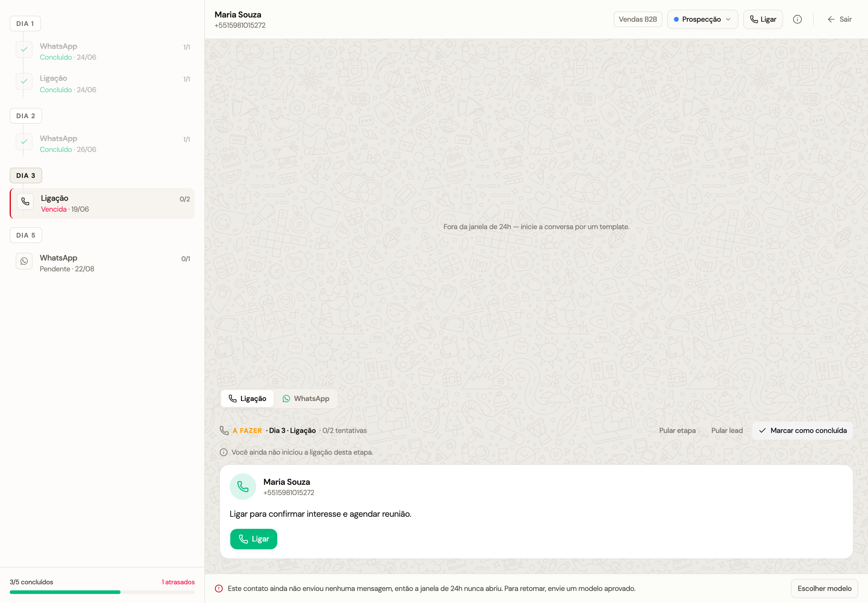Open the WhatsApp step completed on 26/06
Viewport: 868px width, 603px height.
coord(102,144)
